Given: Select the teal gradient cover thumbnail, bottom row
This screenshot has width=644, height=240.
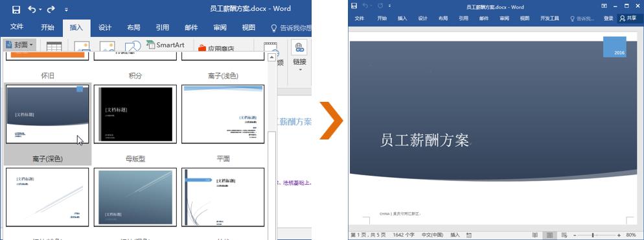Looking at the screenshot, I should pos(135,197).
